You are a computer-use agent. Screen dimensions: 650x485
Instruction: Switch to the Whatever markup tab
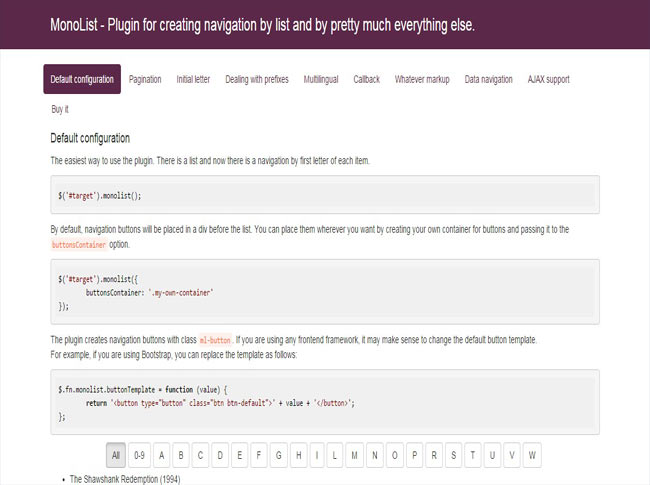pyautogui.click(x=422, y=79)
